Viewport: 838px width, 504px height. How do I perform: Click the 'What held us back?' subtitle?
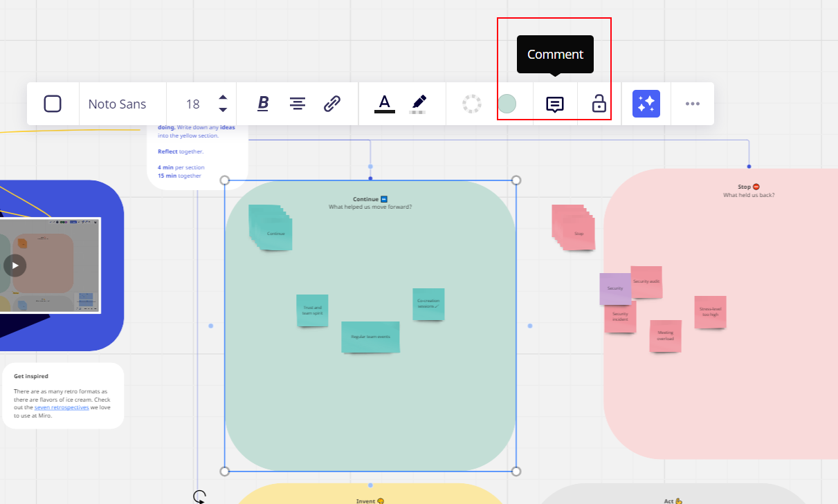749,195
